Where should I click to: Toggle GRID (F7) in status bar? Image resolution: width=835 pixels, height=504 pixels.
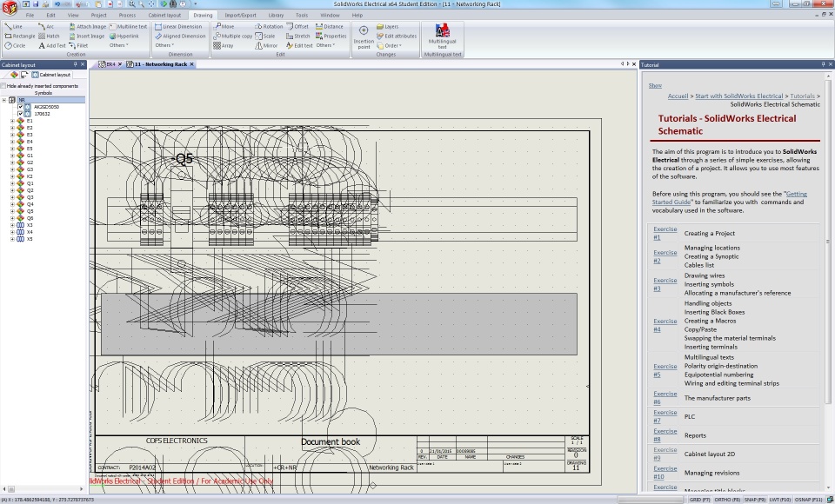click(699, 500)
